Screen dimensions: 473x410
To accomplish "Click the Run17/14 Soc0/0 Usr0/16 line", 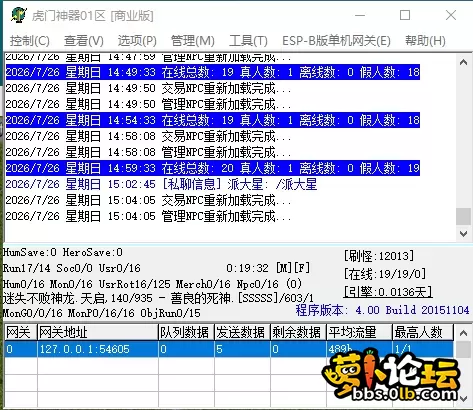I will pyautogui.click(x=72, y=268).
